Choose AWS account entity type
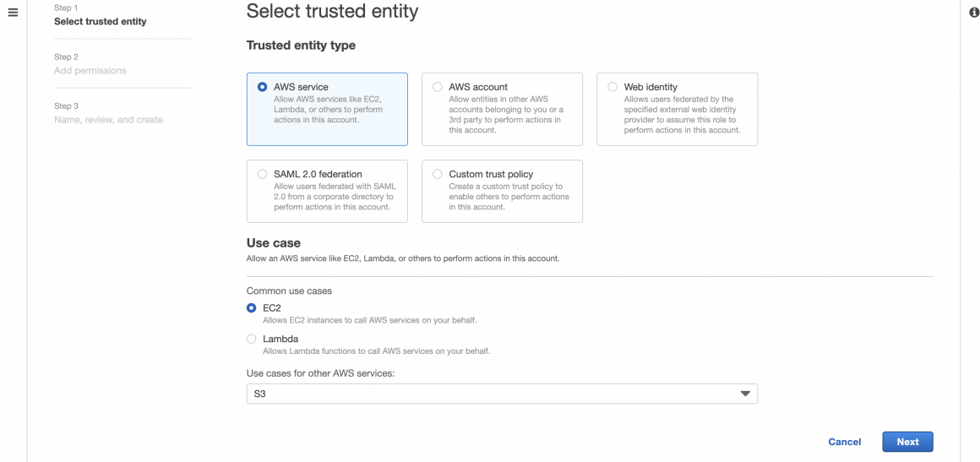The width and height of the screenshot is (980, 462). (x=438, y=87)
